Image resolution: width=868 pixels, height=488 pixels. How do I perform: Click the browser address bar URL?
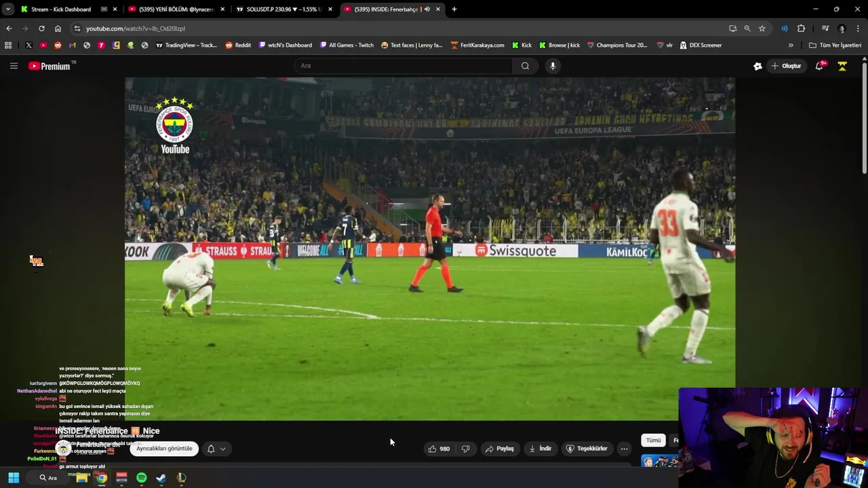coord(136,28)
